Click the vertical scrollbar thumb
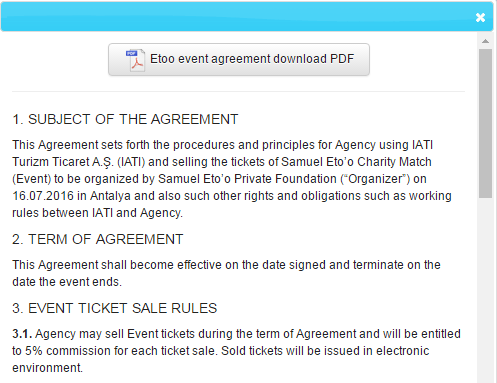This screenshot has width=497, height=383. (485, 123)
